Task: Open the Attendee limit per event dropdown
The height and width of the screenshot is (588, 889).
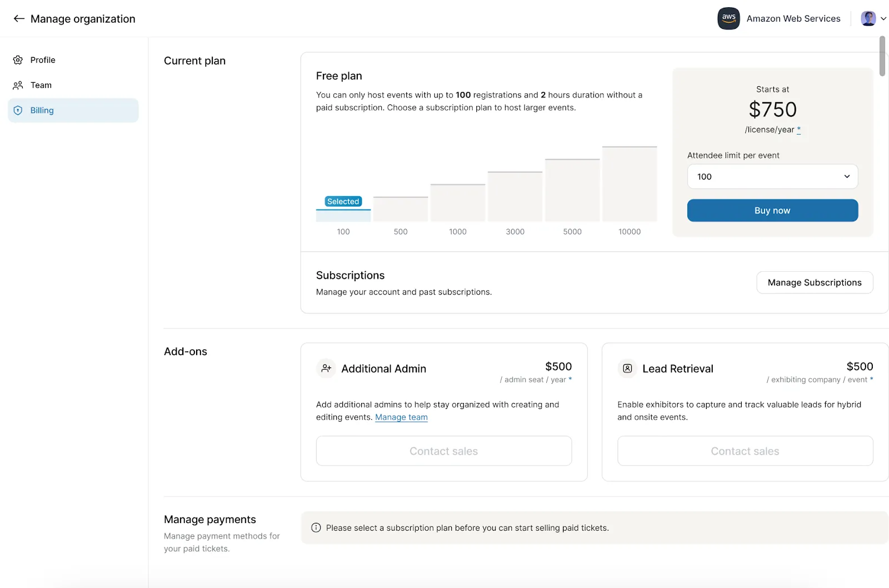Action: coord(772,177)
